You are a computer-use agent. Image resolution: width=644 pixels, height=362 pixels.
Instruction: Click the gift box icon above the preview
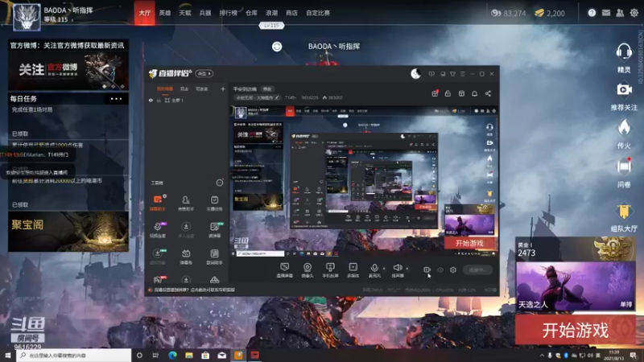click(435, 93)
